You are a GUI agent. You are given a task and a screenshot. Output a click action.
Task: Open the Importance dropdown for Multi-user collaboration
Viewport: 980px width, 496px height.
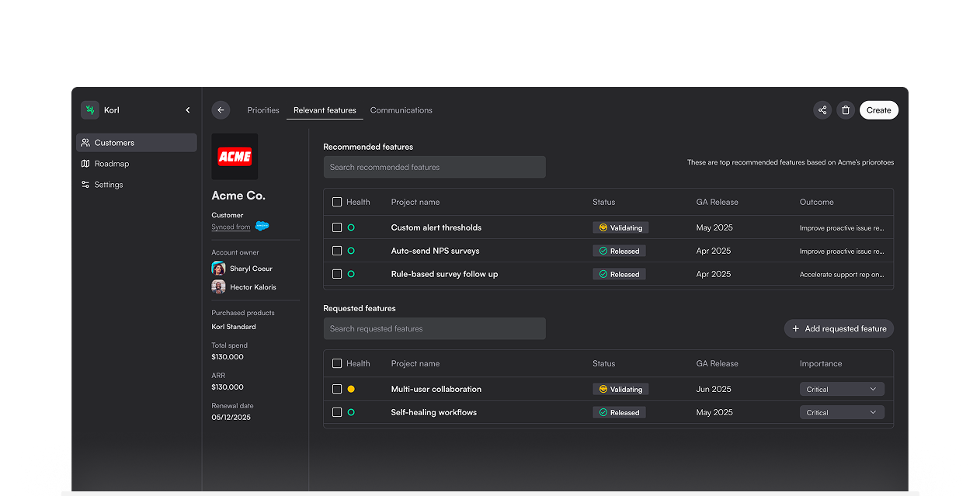point(842,389)
